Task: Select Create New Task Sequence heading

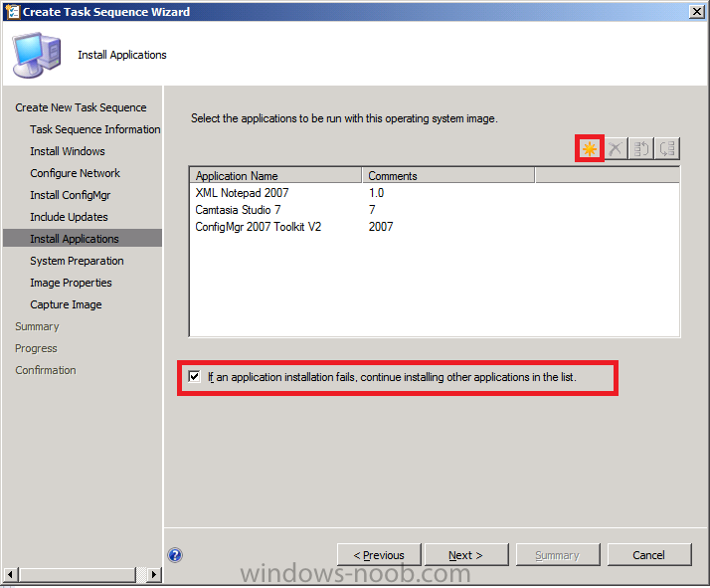Action: click(x=81, y=107)
